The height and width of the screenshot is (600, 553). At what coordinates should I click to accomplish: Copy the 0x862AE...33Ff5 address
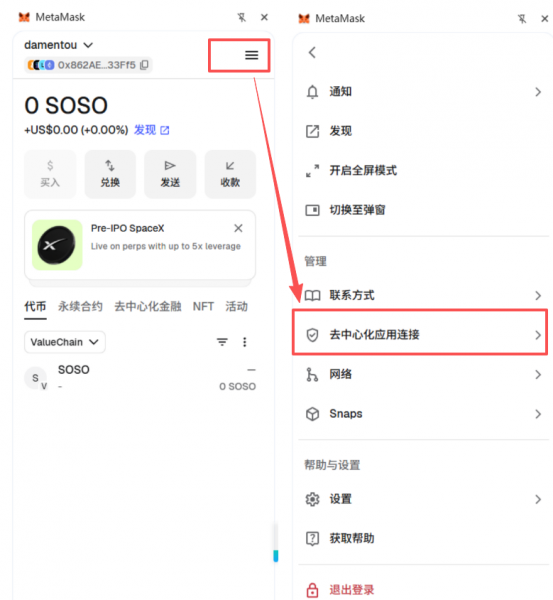(144, 65)
